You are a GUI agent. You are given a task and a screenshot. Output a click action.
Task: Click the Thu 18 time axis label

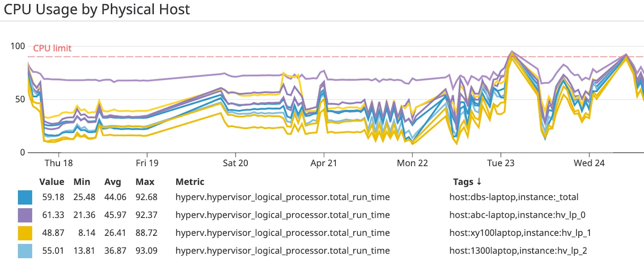[x=59, y=163]
